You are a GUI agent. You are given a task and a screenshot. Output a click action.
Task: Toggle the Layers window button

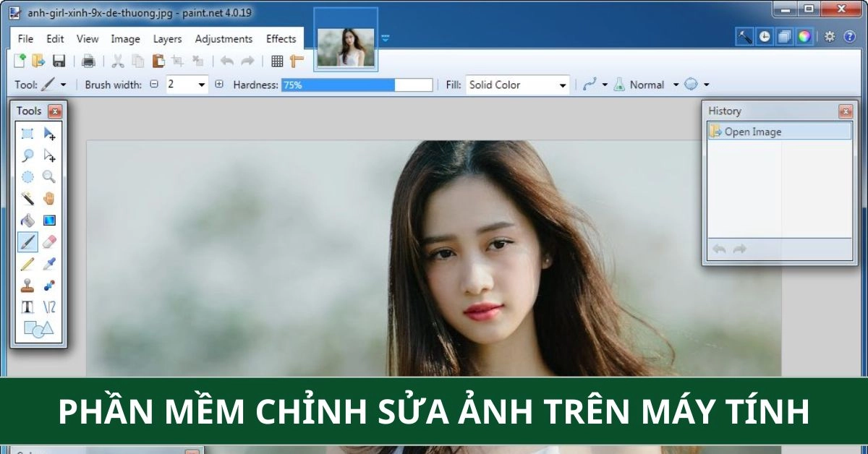click(784, 36)
